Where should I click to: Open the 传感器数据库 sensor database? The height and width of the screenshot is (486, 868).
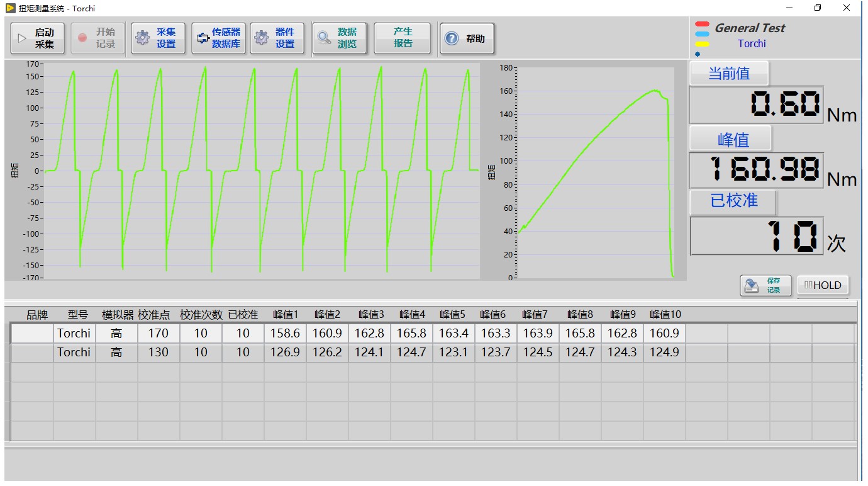pyautogui.click(x=219, y=38)
